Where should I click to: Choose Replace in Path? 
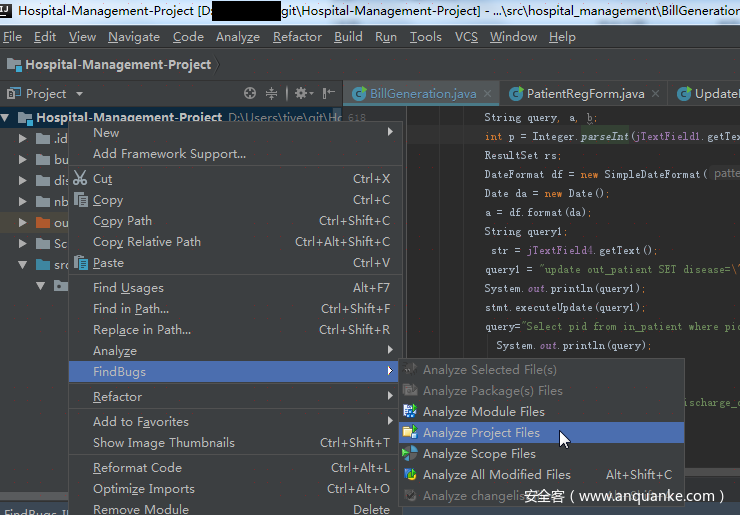tap(235, 329)
